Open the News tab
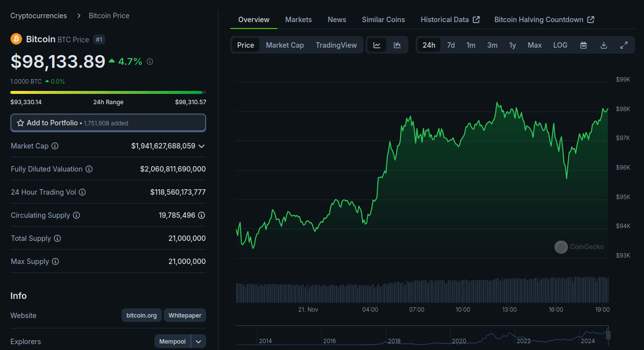 [337, 20]
